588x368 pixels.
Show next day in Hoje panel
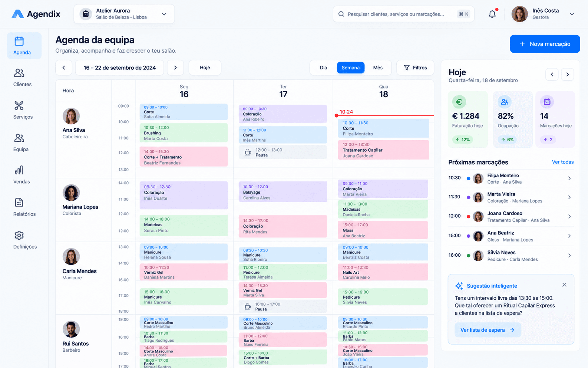coord(567,75)
